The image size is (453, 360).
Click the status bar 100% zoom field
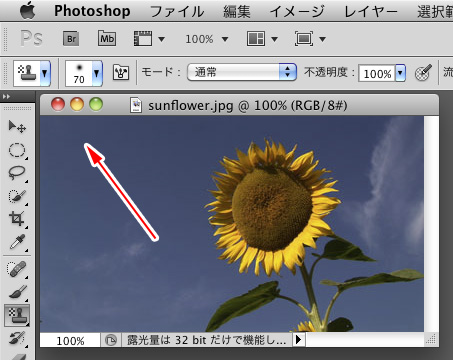tap(70, 340)
